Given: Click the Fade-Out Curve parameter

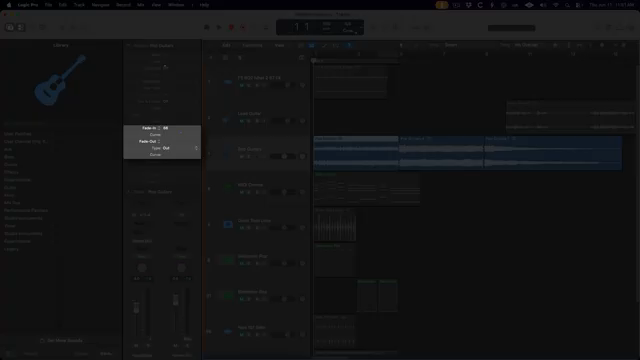Looking at the screenshot, I should pos(155,155).
